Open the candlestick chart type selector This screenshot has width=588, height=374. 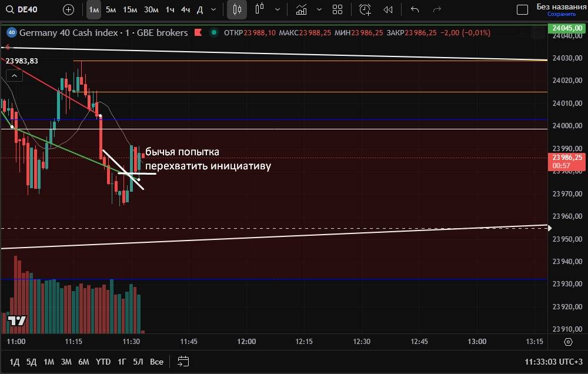point(237,9)
